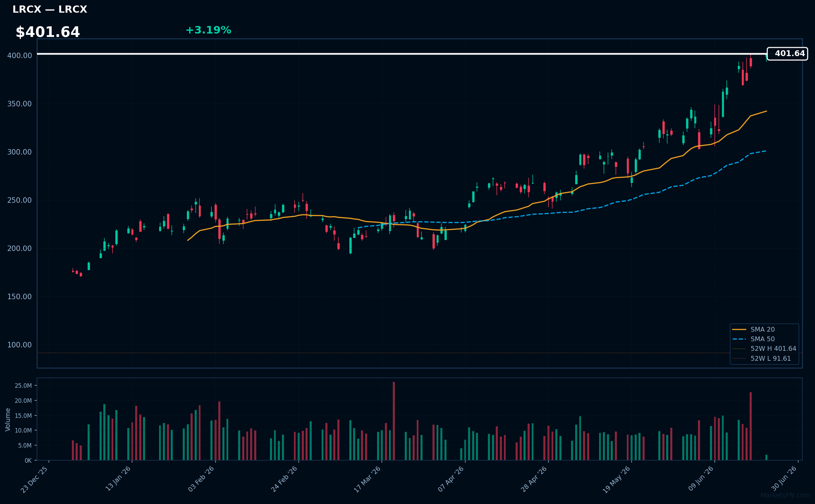Click the 24 Feb '26 date label
The height and width of the screenshot is (504, 815).
(x=284, y=479)
